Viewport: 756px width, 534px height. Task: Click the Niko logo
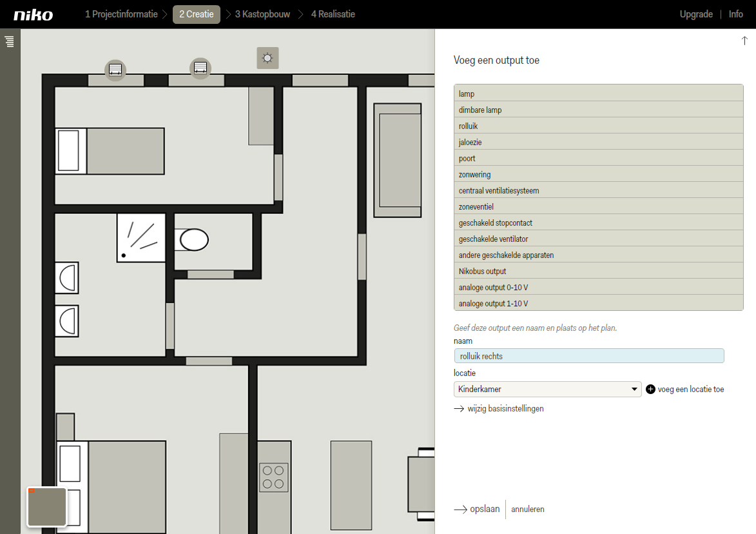tap(34, 15)
